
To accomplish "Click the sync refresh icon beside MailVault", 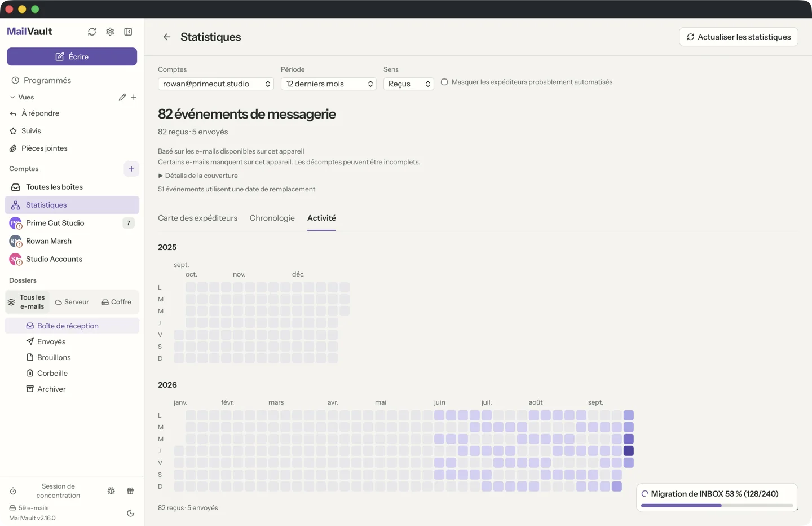I will [x=92, y=32].
